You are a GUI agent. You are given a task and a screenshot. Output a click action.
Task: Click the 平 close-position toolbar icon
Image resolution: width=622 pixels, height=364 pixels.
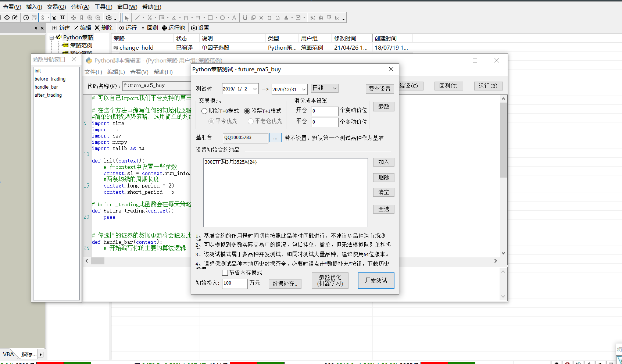329,18
